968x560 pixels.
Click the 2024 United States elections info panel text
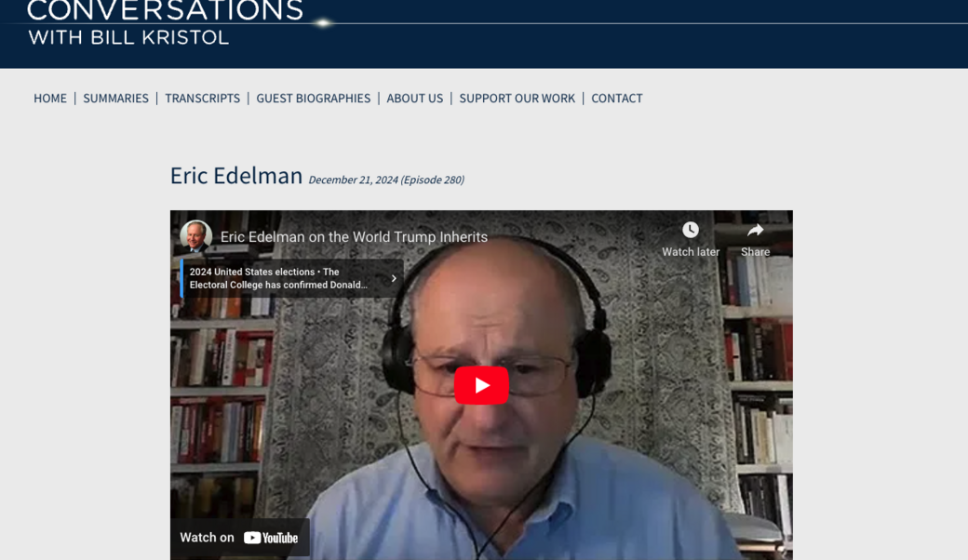pos(278,278)
